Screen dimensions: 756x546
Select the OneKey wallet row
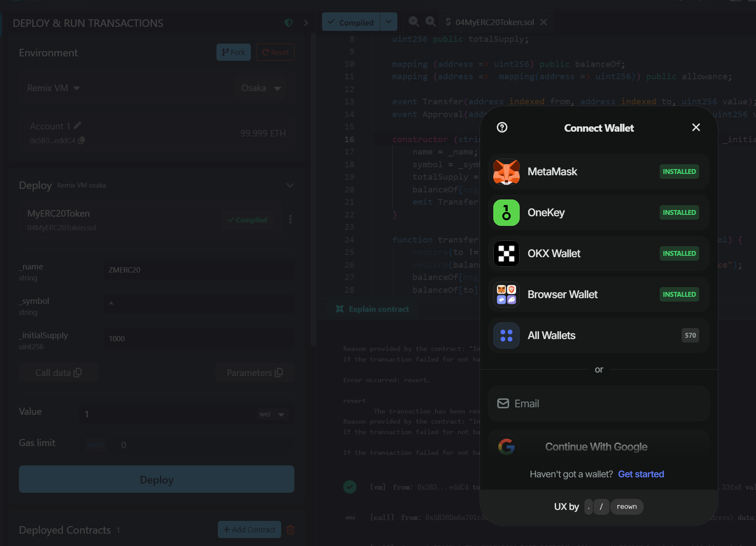[599, 213]
